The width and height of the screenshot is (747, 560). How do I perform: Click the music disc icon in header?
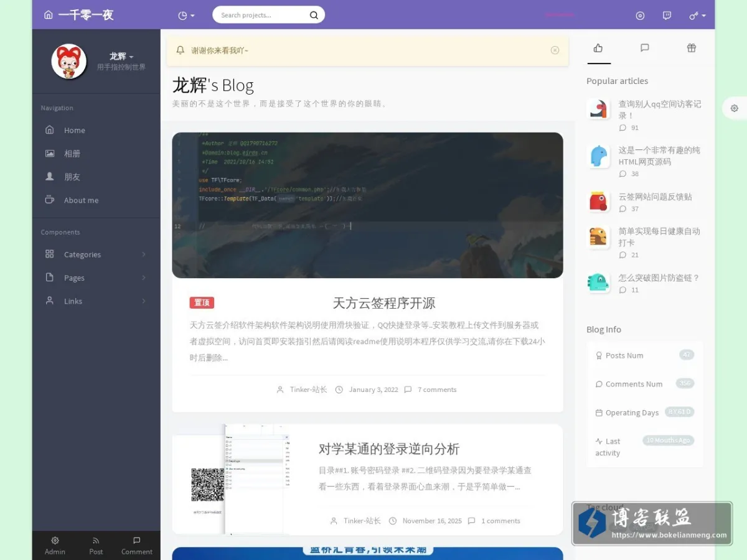click(x=640, y=16)
